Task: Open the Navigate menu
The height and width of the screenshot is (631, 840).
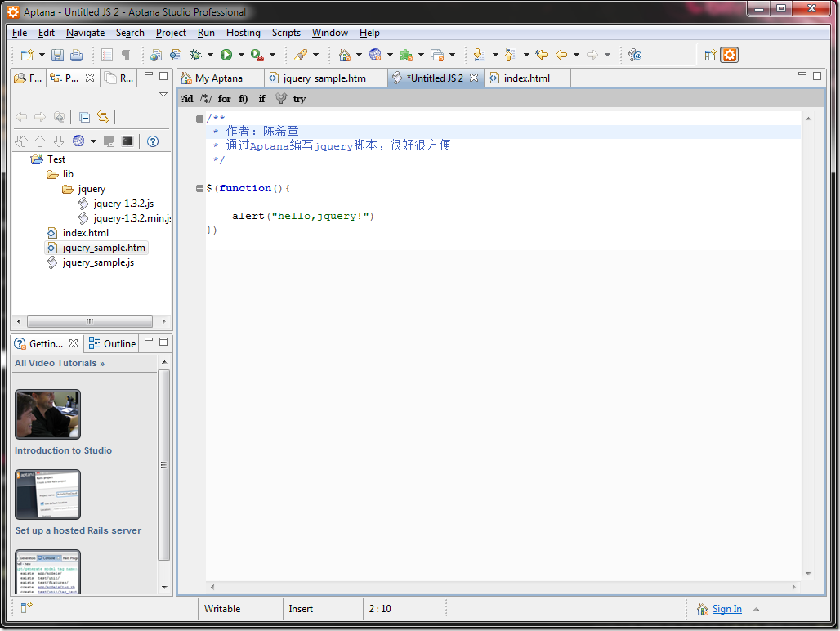Action: click(85, 33)
